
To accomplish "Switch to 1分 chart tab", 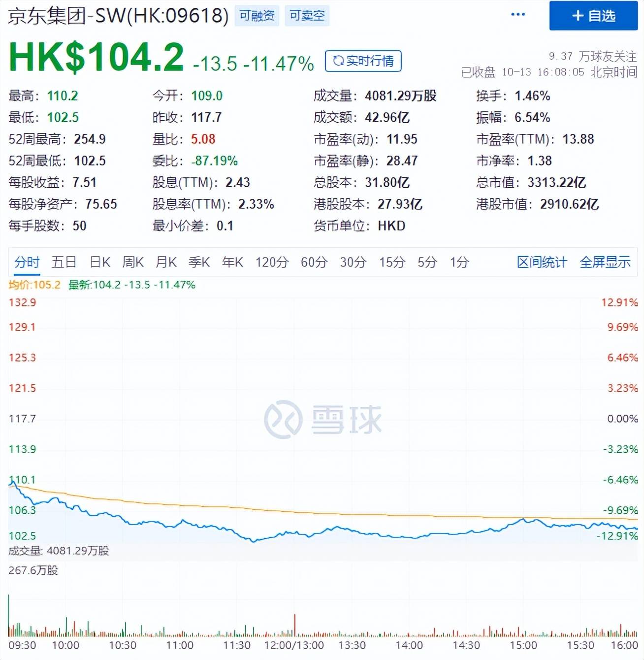I will point(459,262).
